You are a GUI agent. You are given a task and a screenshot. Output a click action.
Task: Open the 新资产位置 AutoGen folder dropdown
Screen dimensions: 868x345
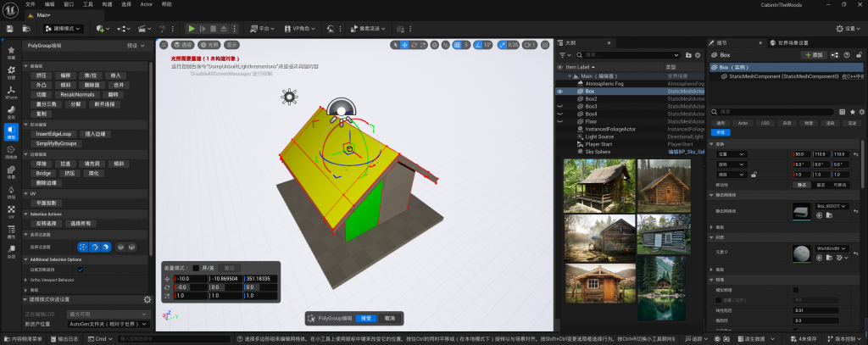[x=108, y=325]
